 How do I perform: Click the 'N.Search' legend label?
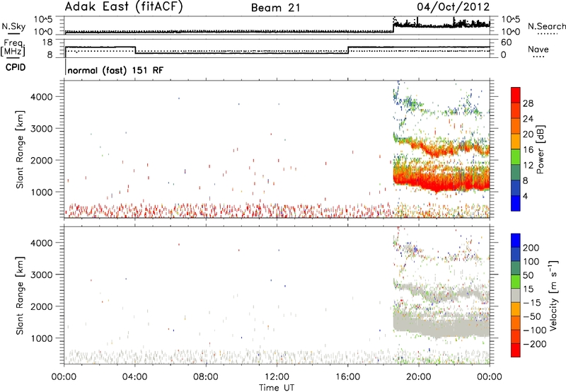click(x=546, y=26)
